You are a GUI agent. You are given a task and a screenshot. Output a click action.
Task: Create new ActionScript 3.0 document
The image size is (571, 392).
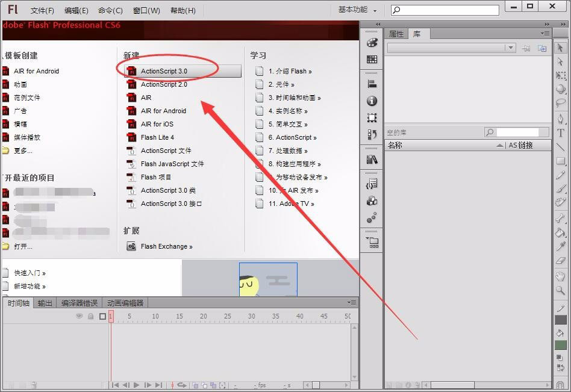click(183, 71)
